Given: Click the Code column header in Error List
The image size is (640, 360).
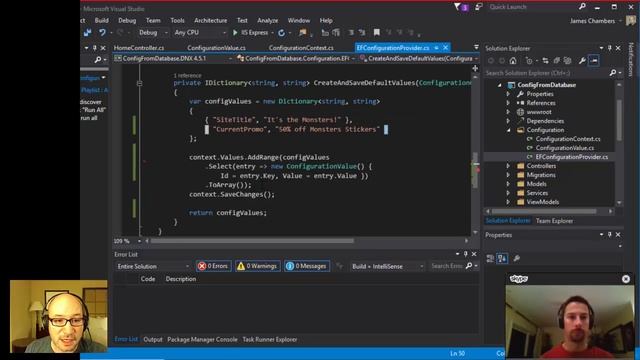Looking at the screenshot, I should (x=148, y=279).
